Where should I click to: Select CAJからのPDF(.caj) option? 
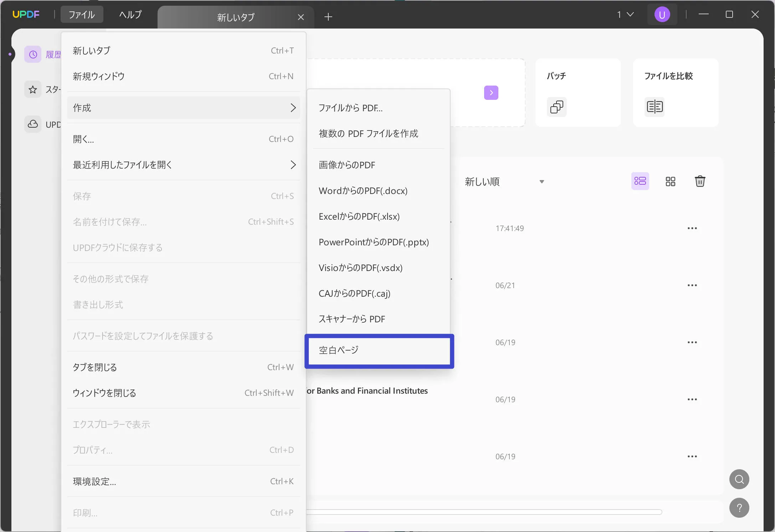[378, 293]
